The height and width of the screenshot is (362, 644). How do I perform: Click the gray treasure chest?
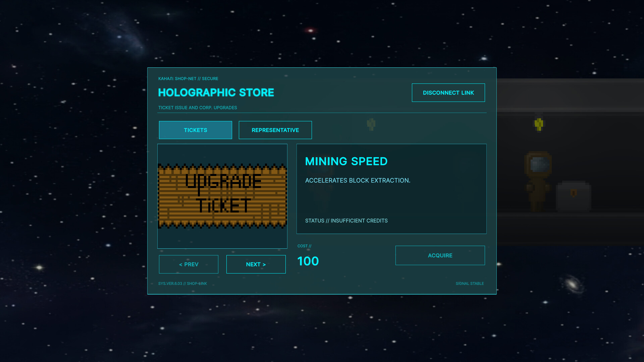tap(573, 196)
